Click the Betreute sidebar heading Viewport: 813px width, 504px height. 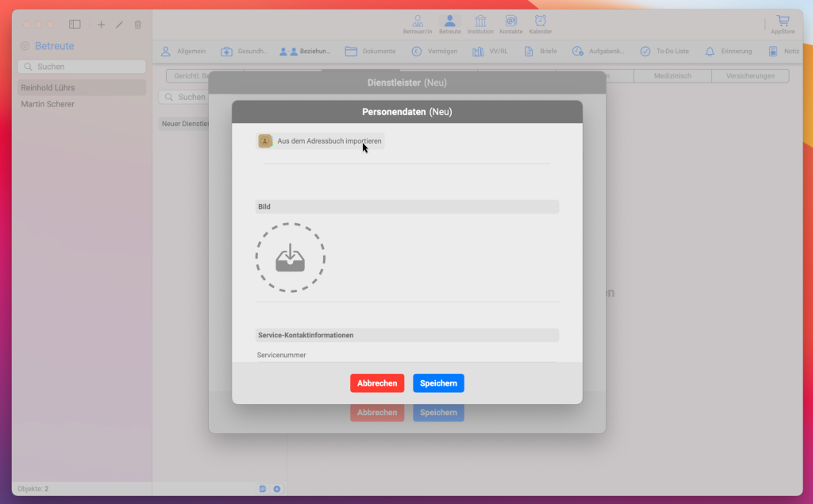coord(55,46)
